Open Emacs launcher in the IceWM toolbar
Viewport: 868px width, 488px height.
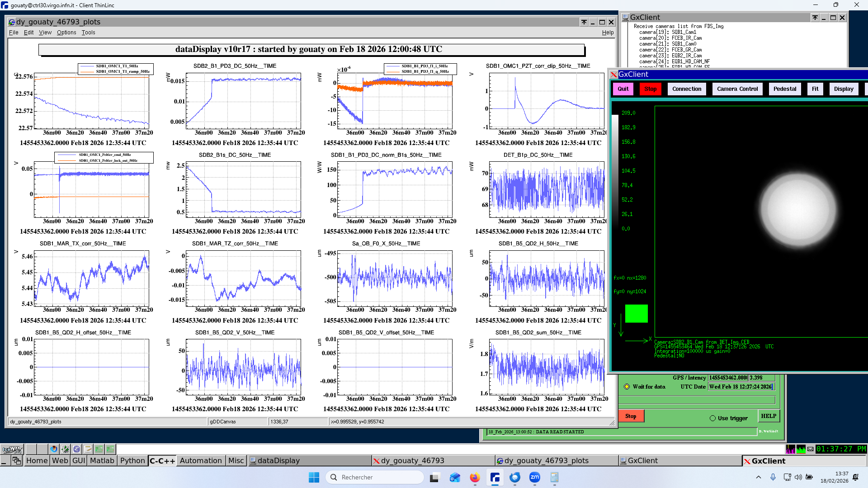pos(76,449)
